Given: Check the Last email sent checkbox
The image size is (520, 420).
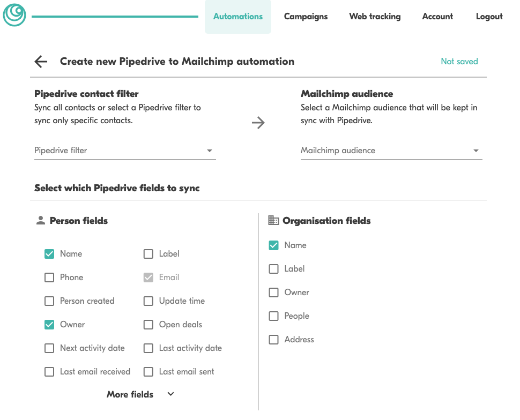Looking at the screenshot, I should click(x=148, y=372).
